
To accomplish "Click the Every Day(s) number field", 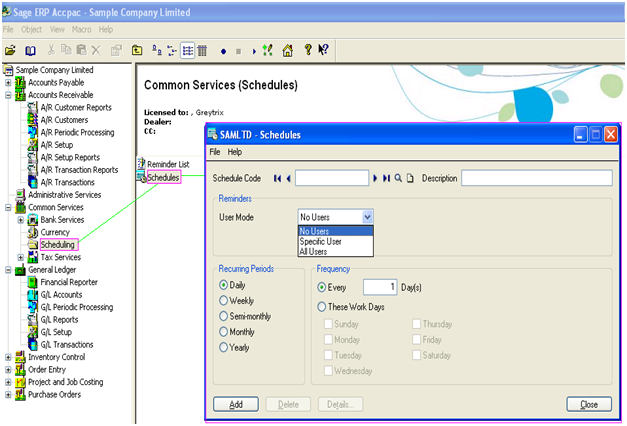I will point(380,287).
